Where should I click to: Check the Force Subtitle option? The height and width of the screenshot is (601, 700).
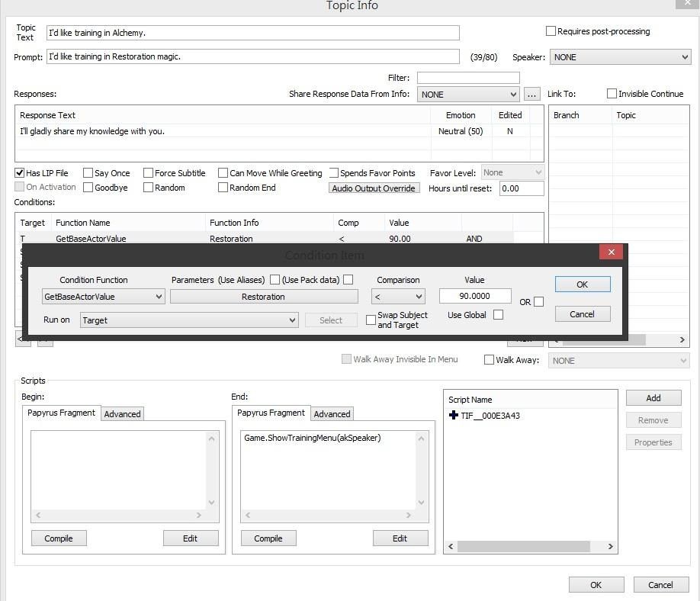point(148,173)
